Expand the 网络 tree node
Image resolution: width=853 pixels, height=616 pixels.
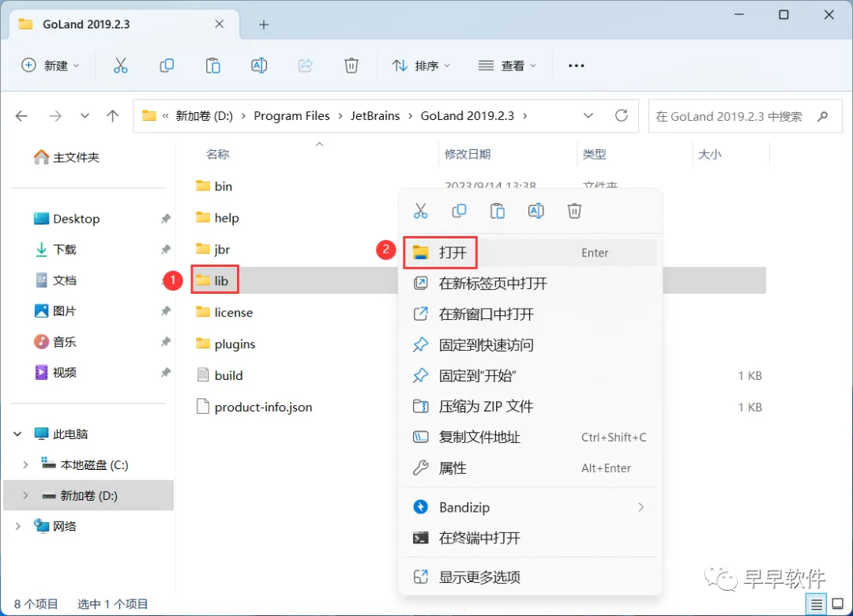17,526
